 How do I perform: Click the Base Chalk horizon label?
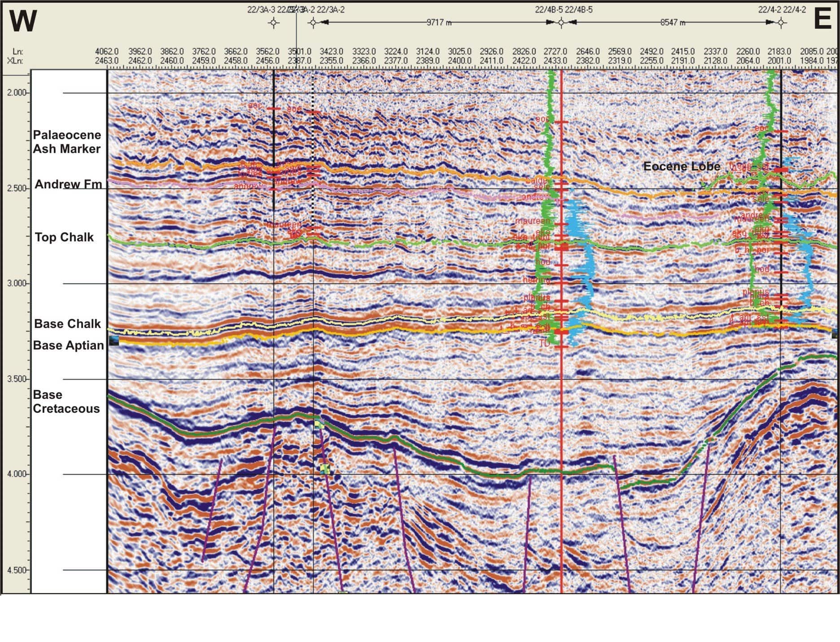(x=67, y=324)
